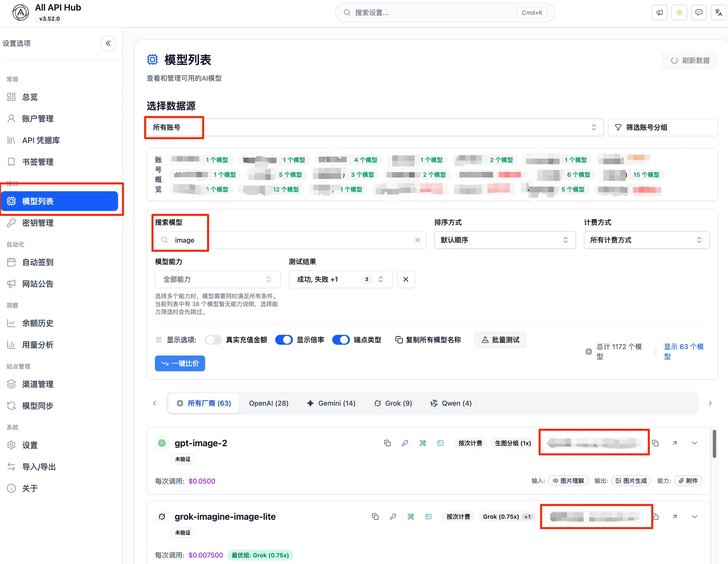The height and width of the screenshot is (564, 728).
Task: Open the language translate icon
Action: [x=719, y=13]
